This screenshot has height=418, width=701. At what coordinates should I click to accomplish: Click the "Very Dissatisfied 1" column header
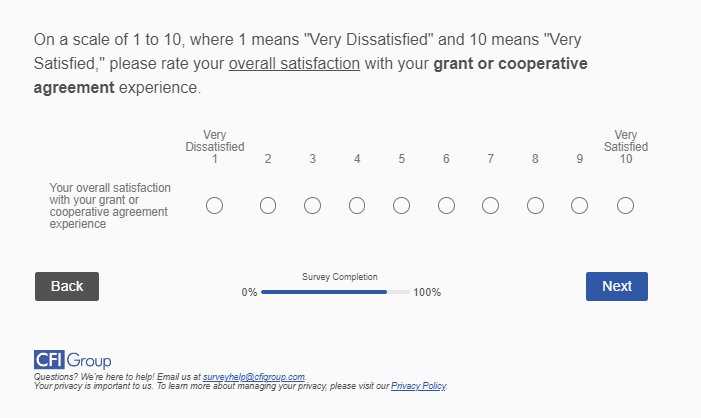214,147
